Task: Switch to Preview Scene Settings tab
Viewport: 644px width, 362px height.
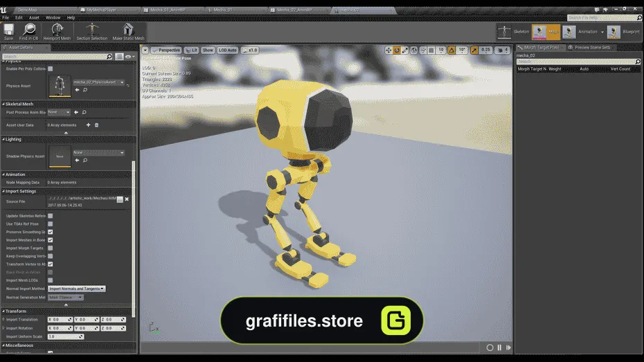Action: (x=589, y=48)
